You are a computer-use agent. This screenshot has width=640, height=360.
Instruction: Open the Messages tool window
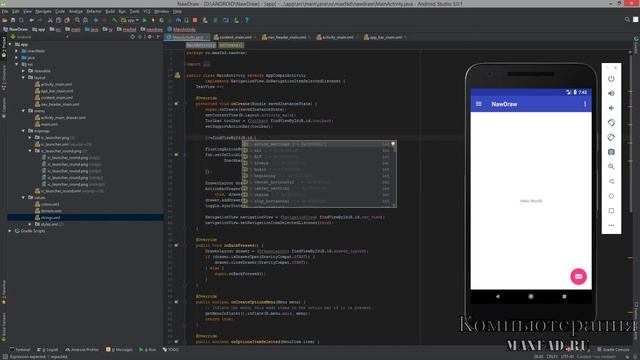point(119,350)
